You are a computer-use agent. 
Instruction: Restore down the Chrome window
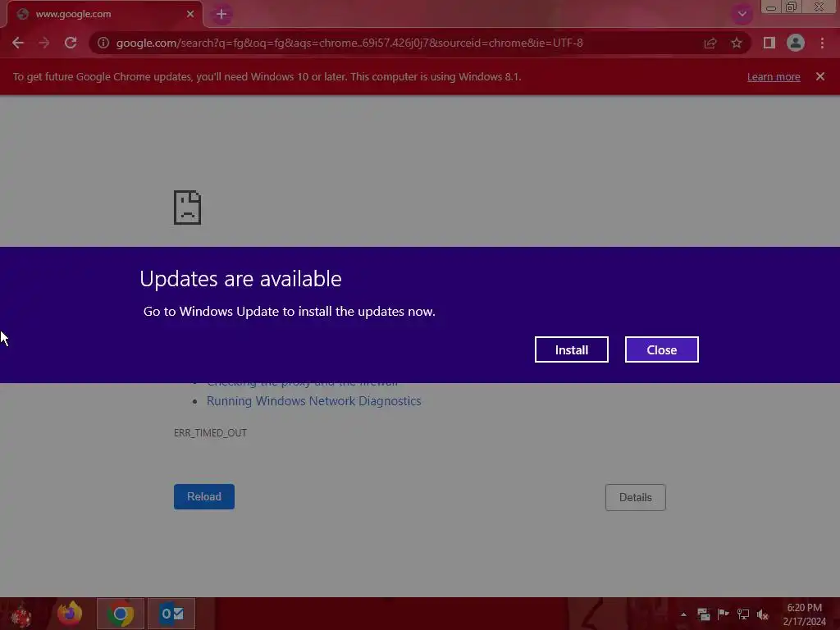coord(792,7)
